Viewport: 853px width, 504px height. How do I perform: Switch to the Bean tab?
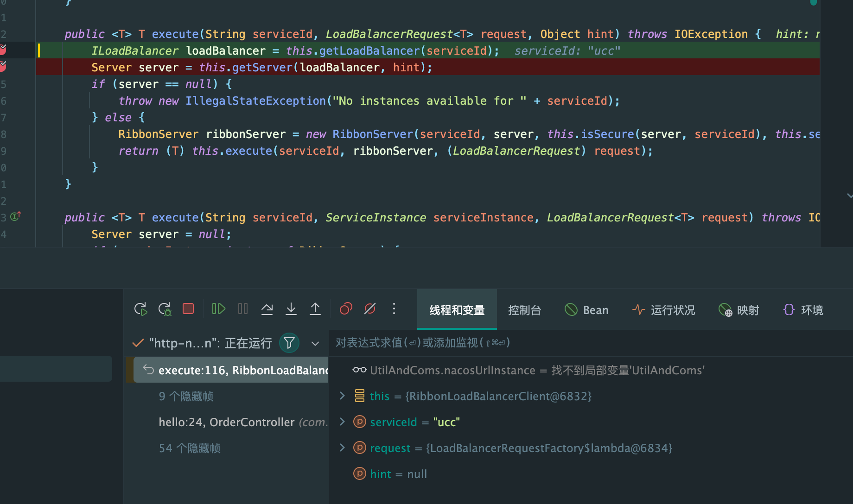[586, 309]
